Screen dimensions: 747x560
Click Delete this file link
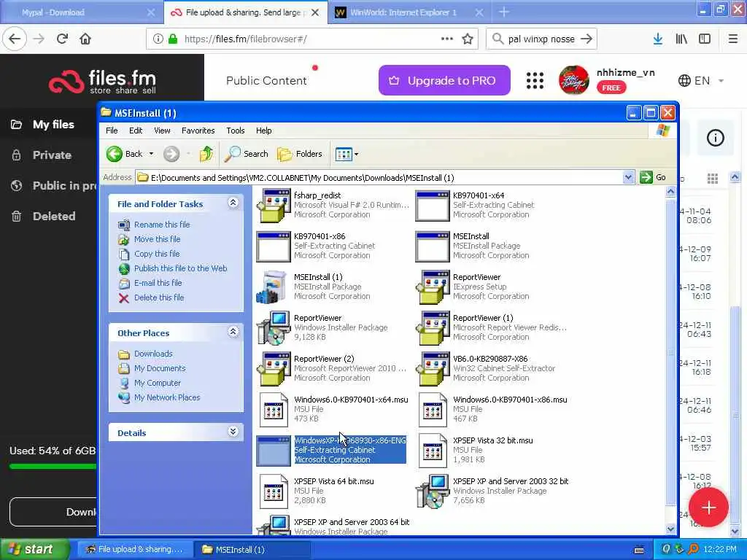click(x=159, y=297)
